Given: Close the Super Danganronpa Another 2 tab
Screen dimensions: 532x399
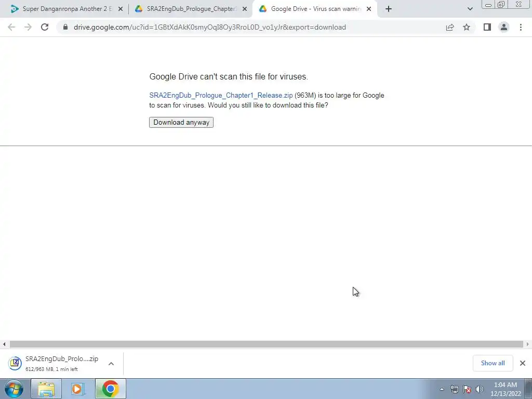Looking at the screenshot, I should (121, 9).
